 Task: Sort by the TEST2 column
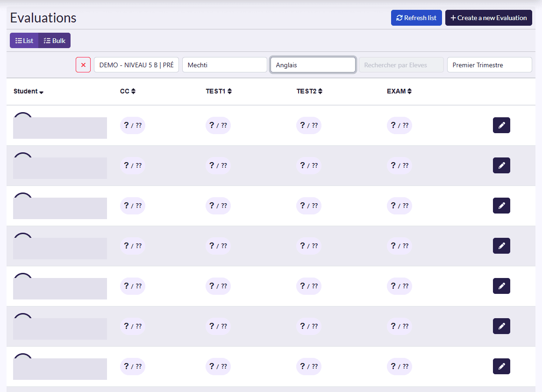click(309, 91)
